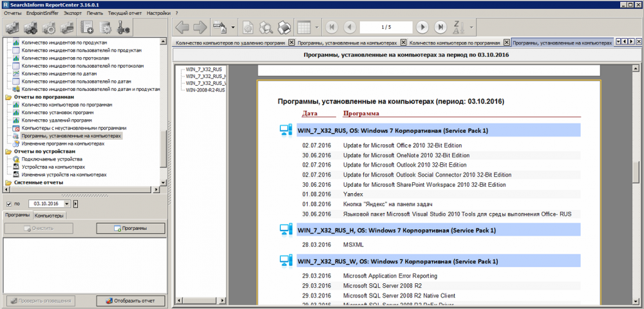Image resolution: width=644 pixels, height=309 pixels.
Task: Click the table grid view icon
Action: pyautogui.click(x=304, y=28)
